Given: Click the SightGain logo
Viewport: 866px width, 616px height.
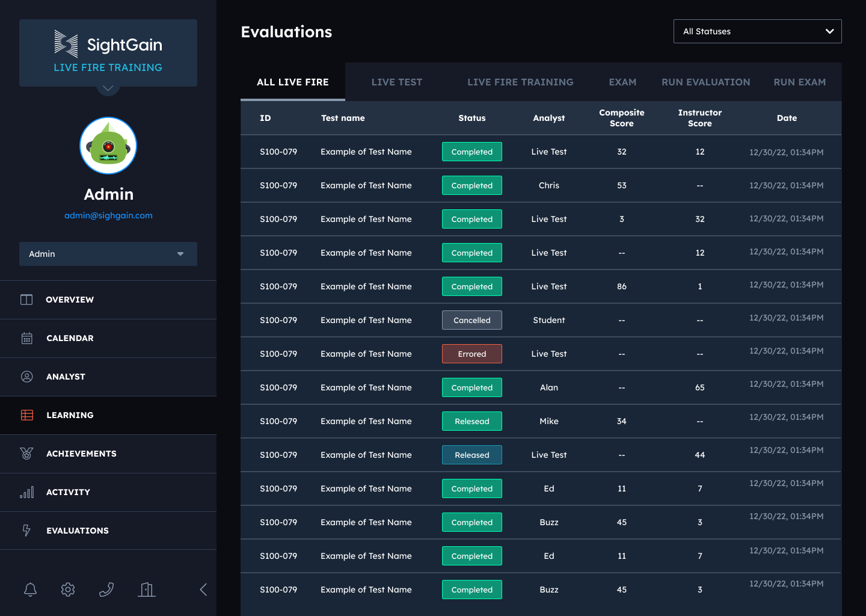Looking at the screenshot, I should [x=108, y=45].
